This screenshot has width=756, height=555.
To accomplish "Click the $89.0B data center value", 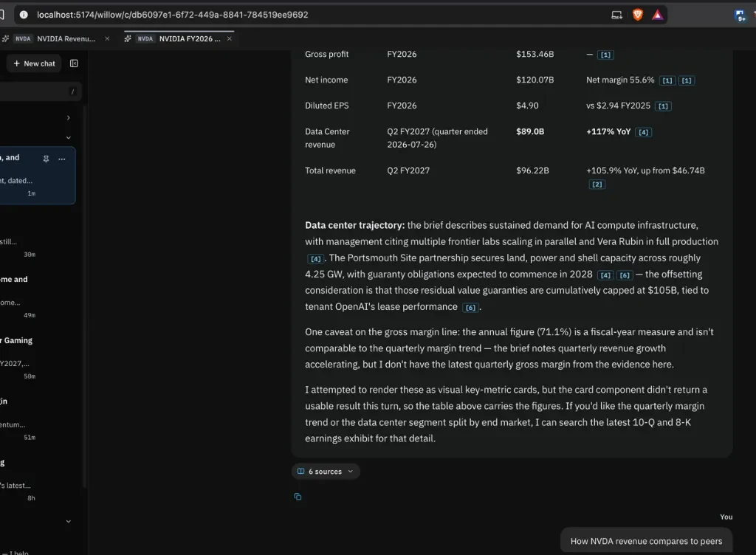I will pos(530,131).
